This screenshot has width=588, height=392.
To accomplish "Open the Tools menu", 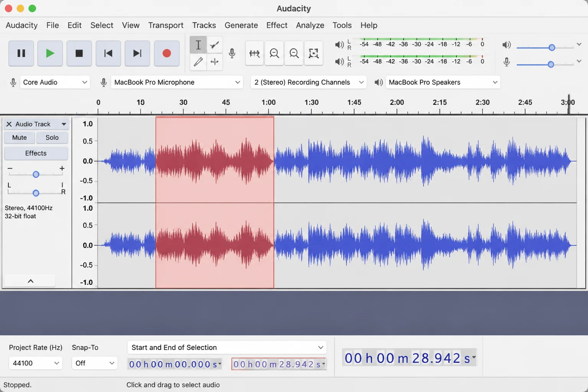I will tap(342, 25).
